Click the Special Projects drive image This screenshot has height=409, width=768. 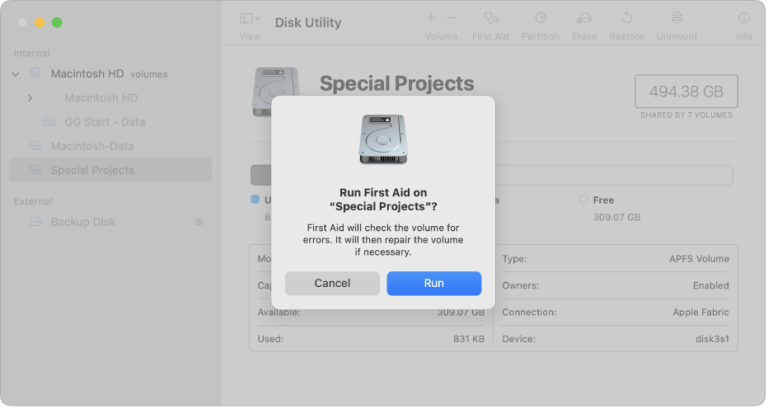275,91
